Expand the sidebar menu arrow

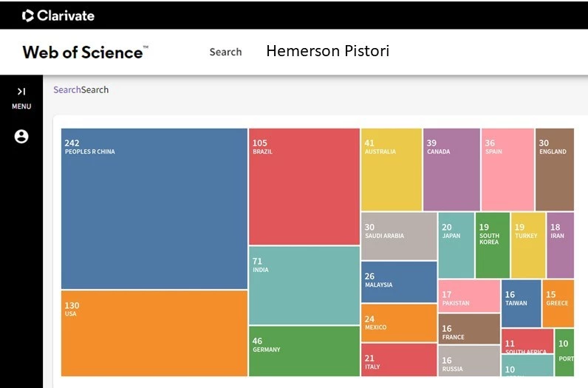pos(21,91)
